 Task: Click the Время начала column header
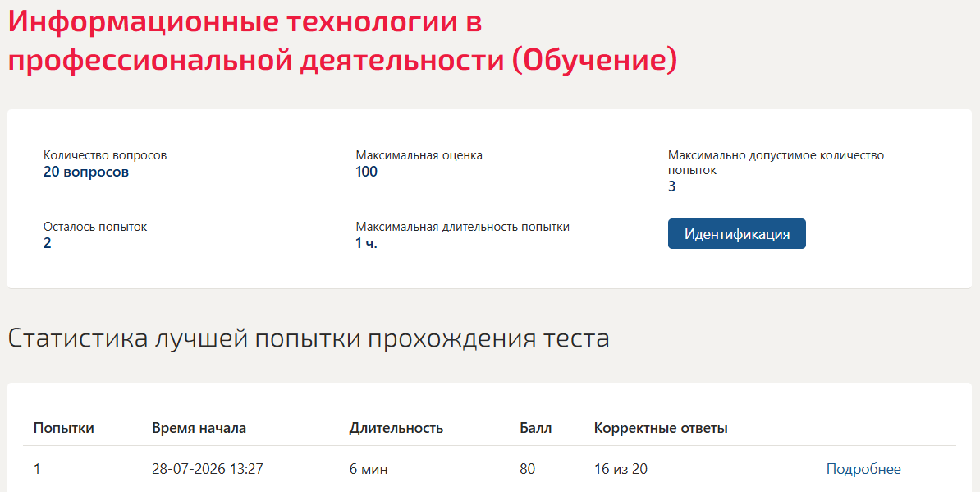point(199,428)
